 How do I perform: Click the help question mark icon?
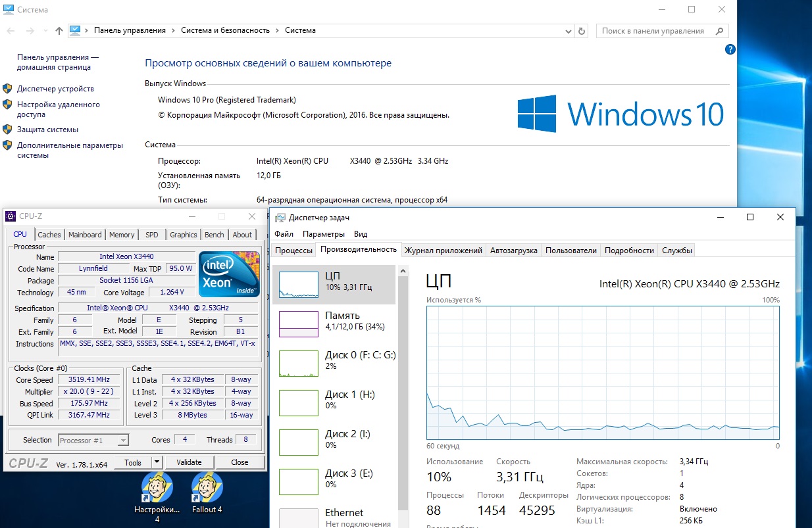[x=730, y=49]
